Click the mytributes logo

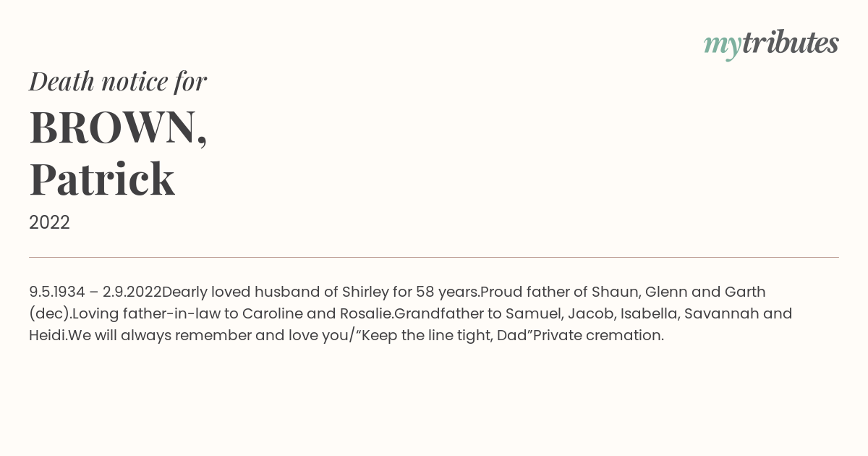771,44
